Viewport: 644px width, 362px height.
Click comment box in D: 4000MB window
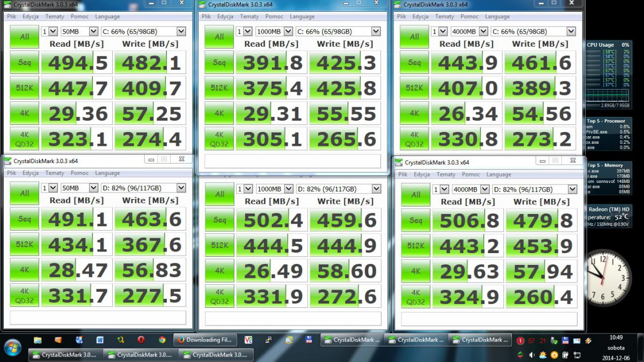[x=489, y=319]
